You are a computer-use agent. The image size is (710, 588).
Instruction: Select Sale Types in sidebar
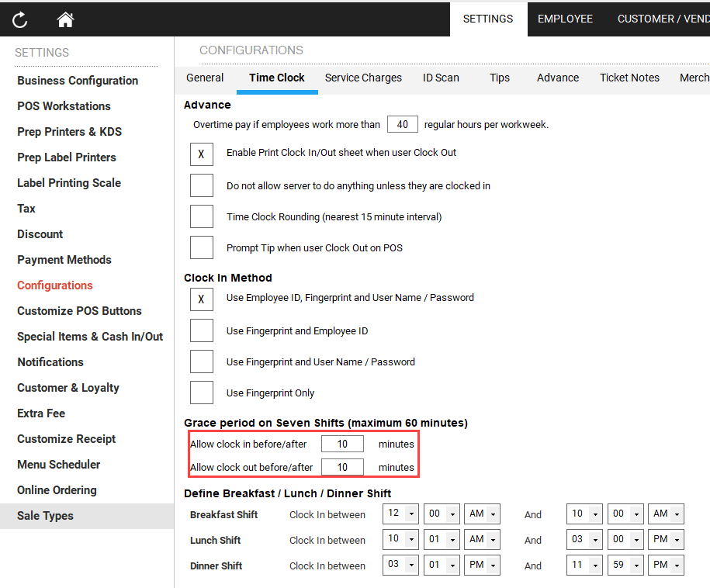pyautogui.click(x=46, y=516)
